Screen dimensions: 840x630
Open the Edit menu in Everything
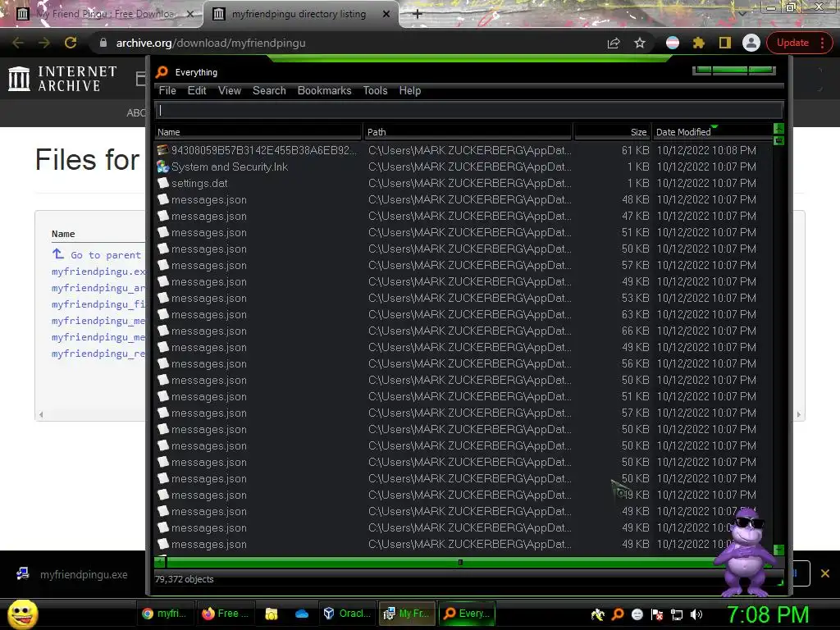(197, 90)
